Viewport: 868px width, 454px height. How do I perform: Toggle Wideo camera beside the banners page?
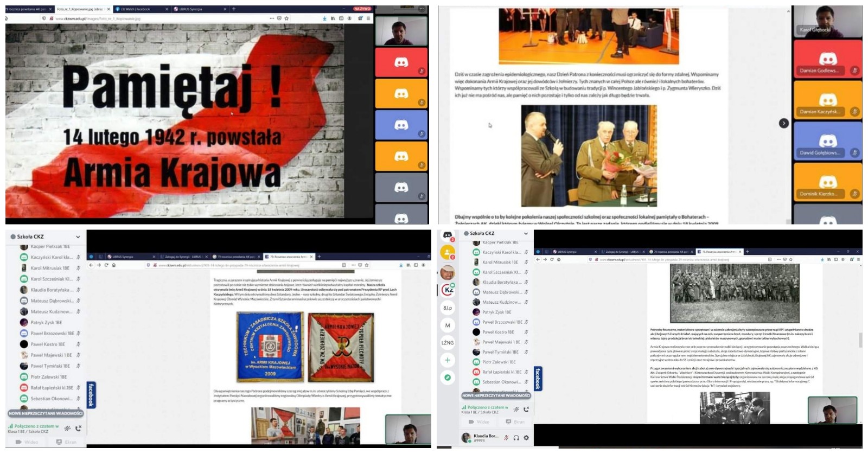pos(27,442)
